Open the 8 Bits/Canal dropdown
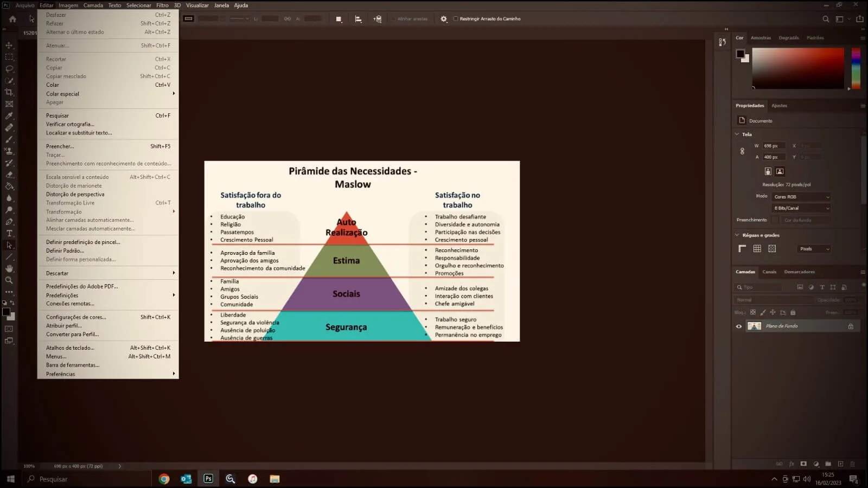Viewport: 868px width, 488px height. [801, 208]
